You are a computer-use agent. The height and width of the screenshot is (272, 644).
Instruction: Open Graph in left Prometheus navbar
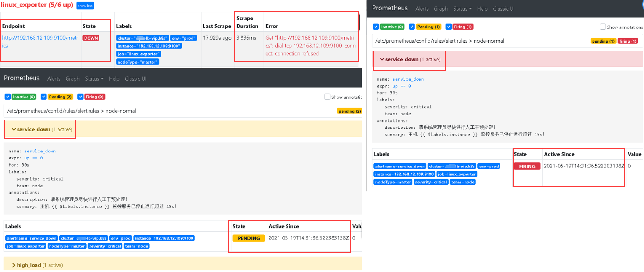click(73, 79)
